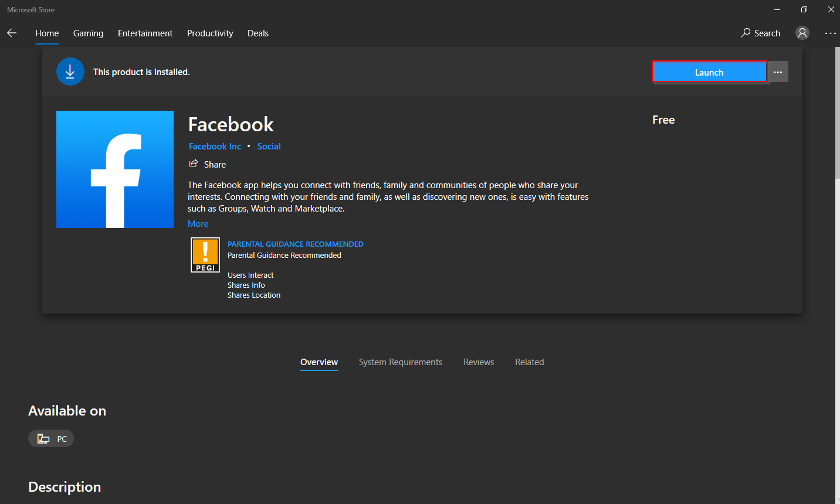Click 'This product is installed.' text
This screenshot has width=840, height=504.
141,72
